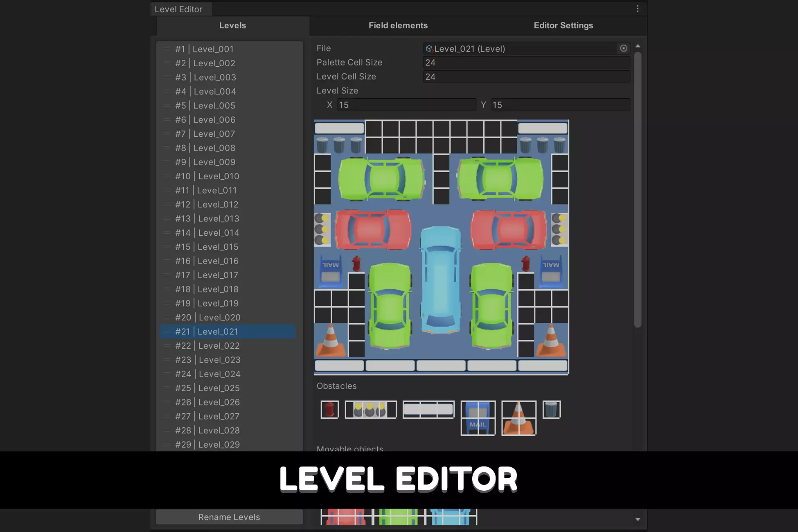The width and height of the screenshot is (798, 532).
Task: Click the blue car in level grid
Action: click(441, 280)
